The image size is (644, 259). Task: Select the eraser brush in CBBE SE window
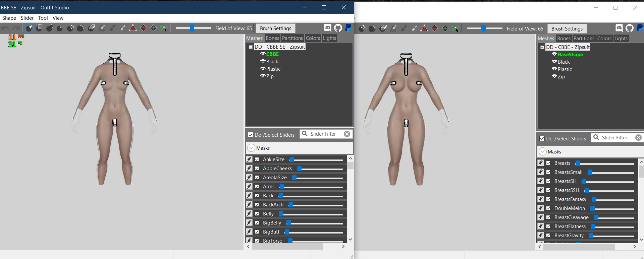(91, 28)
